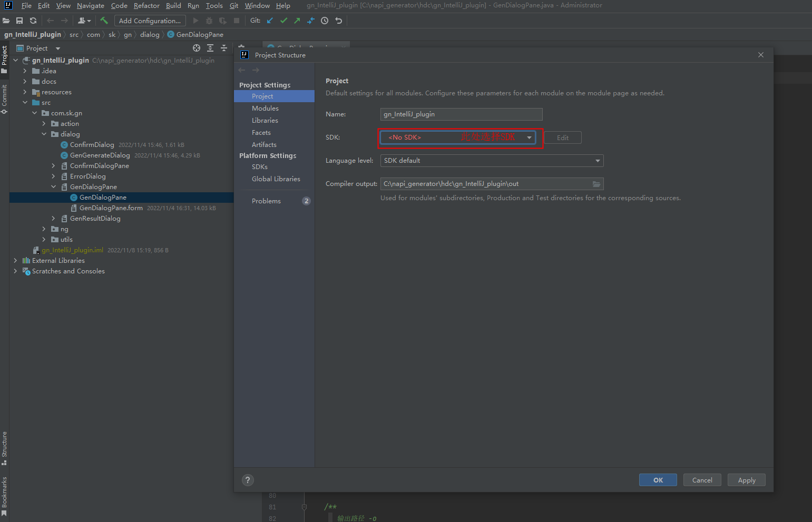Open Problems section in Project Structure

(266, 201)
